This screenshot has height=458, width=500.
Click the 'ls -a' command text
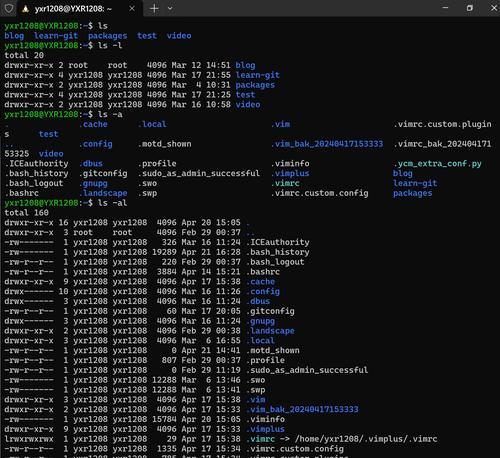tap(110, 114)
